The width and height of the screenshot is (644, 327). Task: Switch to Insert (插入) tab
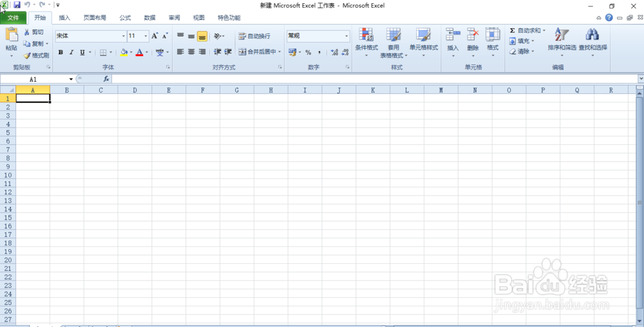(64, 17)
